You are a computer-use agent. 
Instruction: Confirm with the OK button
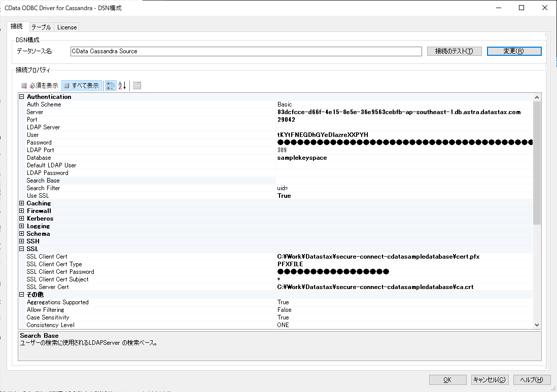pyautogui.click(x=447, y=379)
